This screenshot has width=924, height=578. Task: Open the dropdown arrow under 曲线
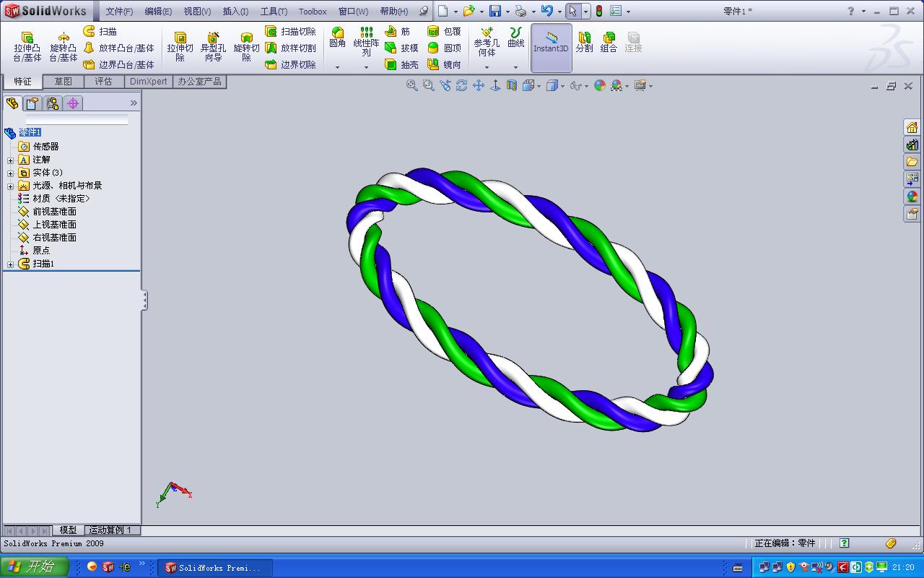click(515, 67)
